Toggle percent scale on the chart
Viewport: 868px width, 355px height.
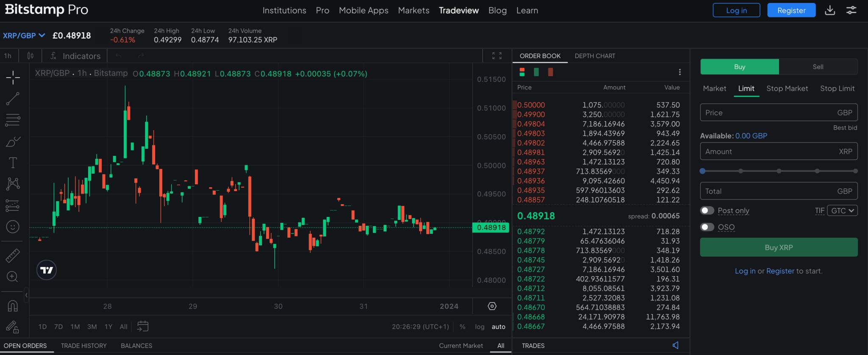[x=462, y=327]
